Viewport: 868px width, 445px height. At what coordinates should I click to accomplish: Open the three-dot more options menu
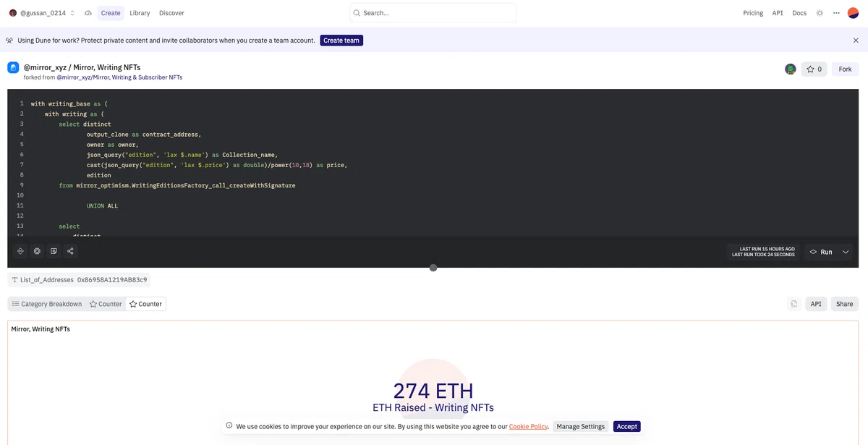[836, 13]
